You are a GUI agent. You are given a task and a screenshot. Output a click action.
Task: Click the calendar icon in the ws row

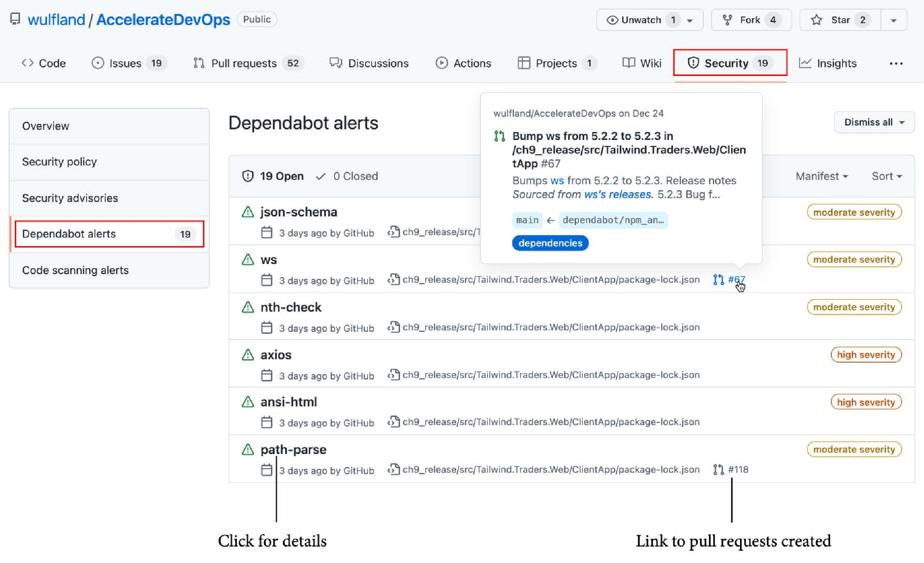pyautogui.click(x=267, y=280)
